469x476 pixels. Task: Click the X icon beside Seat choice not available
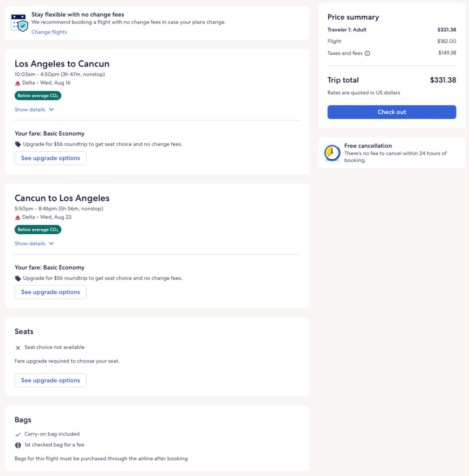pyautogui.click(x=18, y=348)
